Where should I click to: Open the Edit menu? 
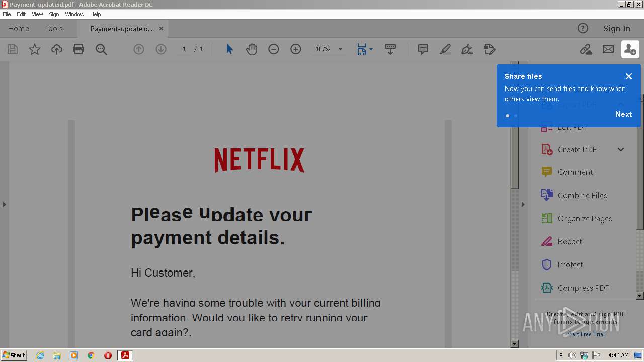[x=21, y=14]
